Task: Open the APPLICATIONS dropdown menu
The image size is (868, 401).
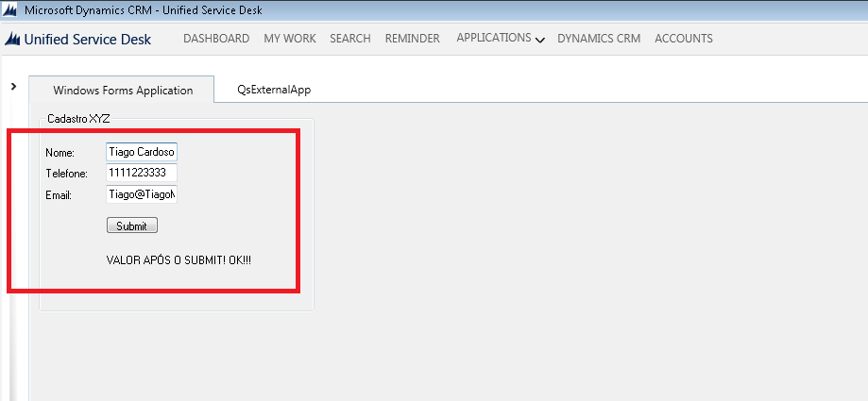Action: [500, 39]
